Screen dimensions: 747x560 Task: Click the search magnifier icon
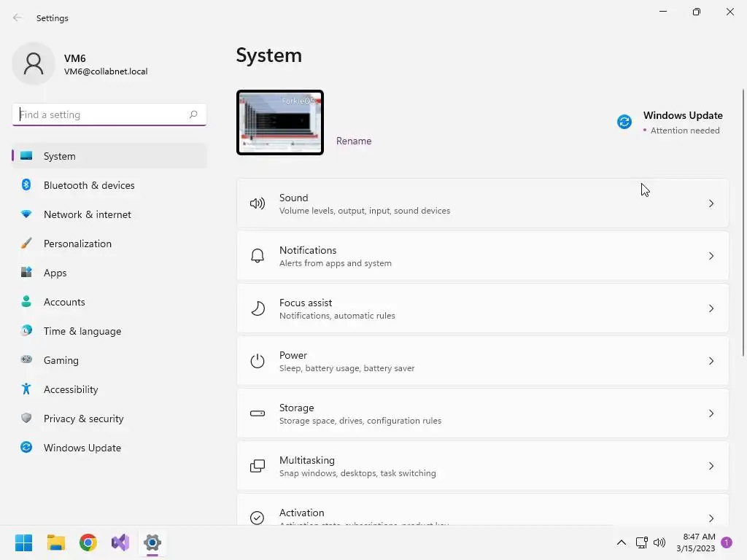click(193, 114)
